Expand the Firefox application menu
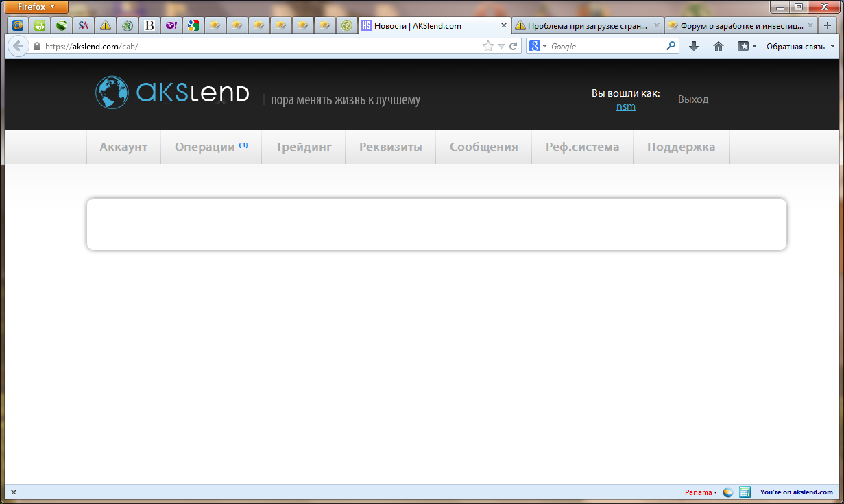844x504 pixels. coord(37,7)
